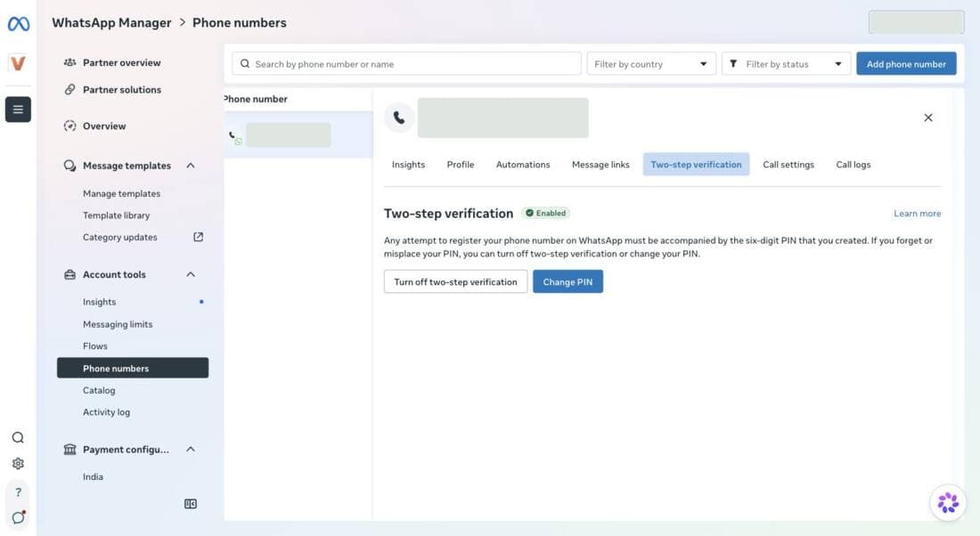Collapse sidebar with the panel icon
This screenshot has height=536, width=980.
click(191, 504)
